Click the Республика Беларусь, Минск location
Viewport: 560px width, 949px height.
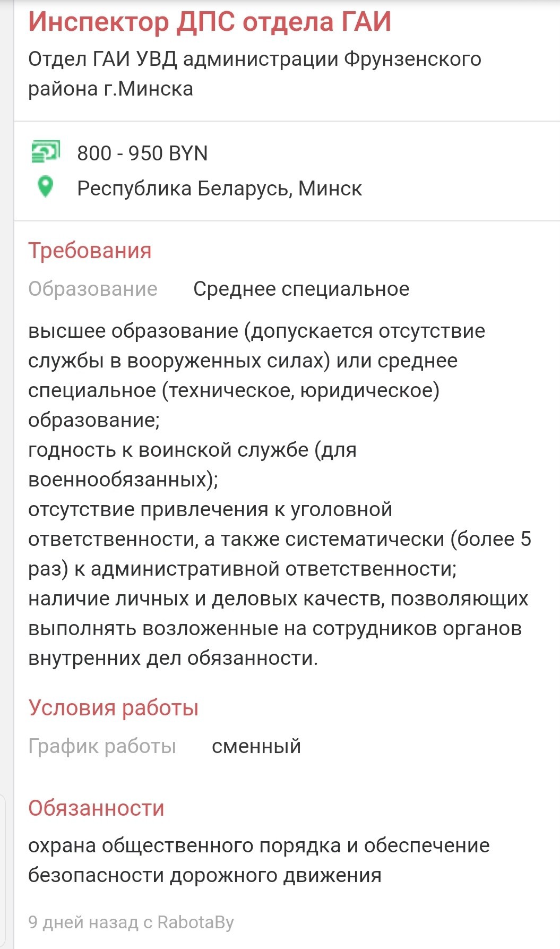(219, 189)
